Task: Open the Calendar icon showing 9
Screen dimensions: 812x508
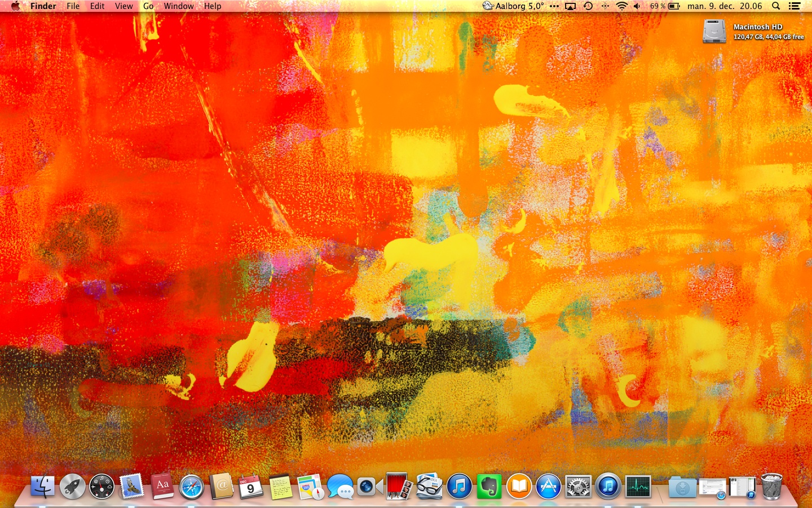Action: coord(251,487)
